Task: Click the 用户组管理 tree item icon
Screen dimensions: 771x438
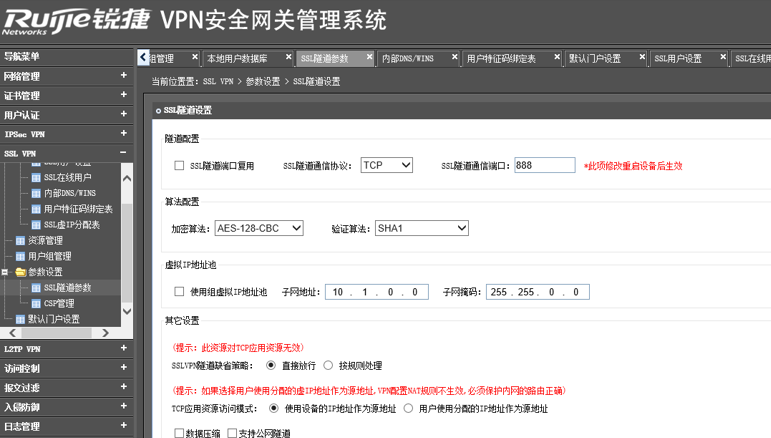Action: 19,256
